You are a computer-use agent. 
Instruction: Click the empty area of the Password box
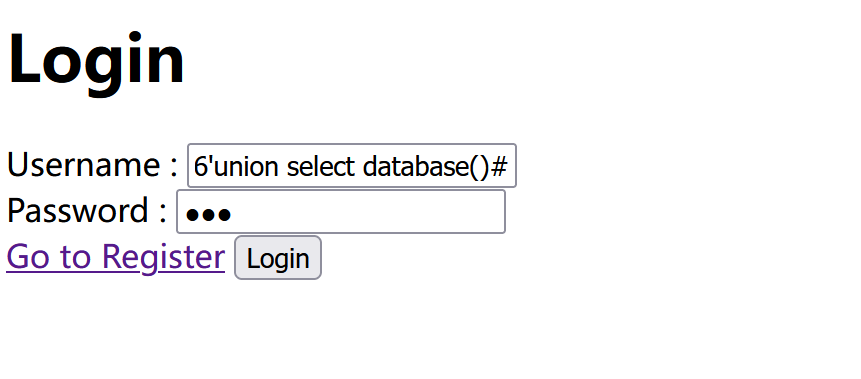point(368,211)
